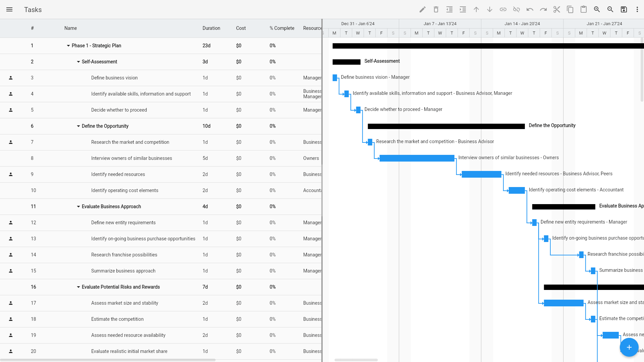Click resource icon on row 4
This screenshot has height=362, width=644.
tap(11, 94)
